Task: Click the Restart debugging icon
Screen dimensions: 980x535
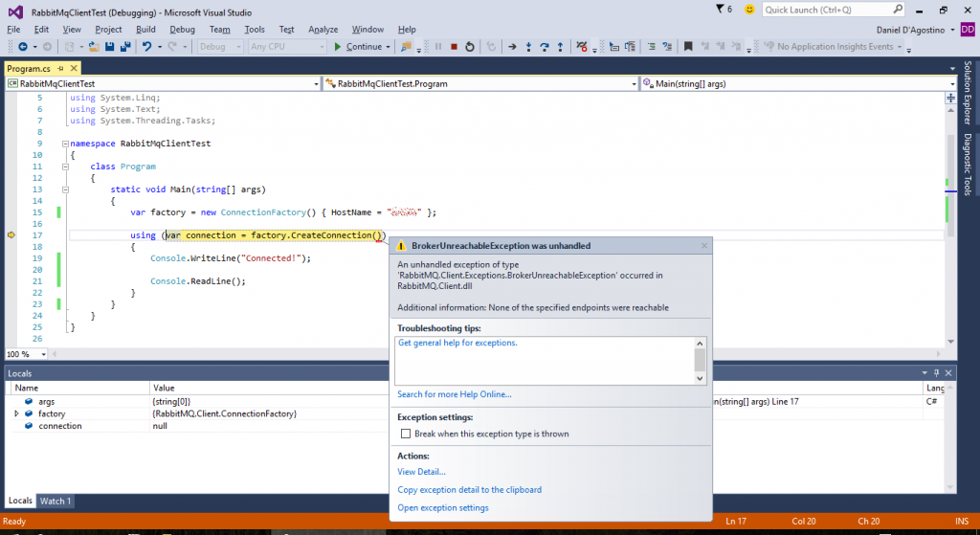Action: coord(469,46)
